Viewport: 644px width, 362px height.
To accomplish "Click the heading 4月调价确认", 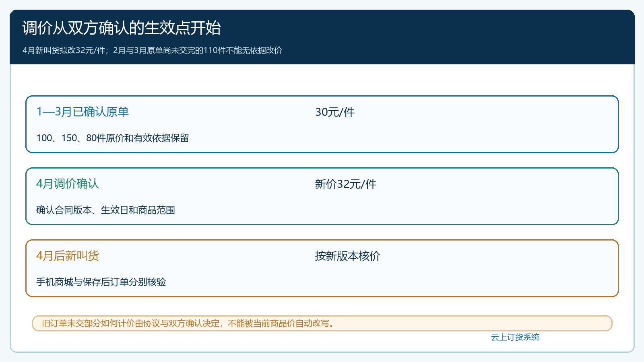I will [x=68, y=184].
